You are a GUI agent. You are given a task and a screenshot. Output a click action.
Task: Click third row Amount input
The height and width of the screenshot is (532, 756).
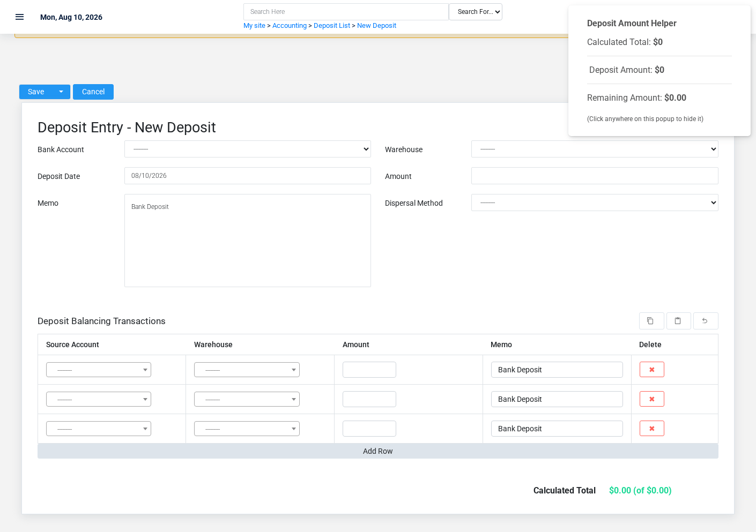coord(369,429)
